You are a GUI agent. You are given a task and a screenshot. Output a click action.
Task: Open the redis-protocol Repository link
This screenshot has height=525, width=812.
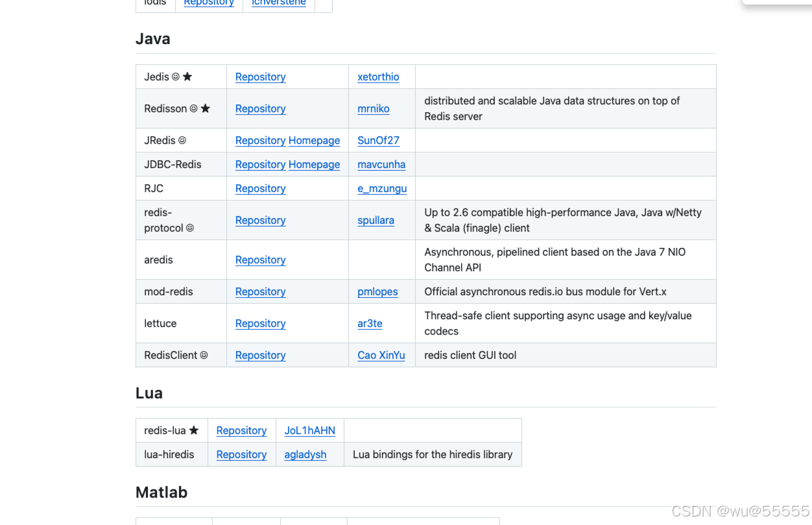260,220
